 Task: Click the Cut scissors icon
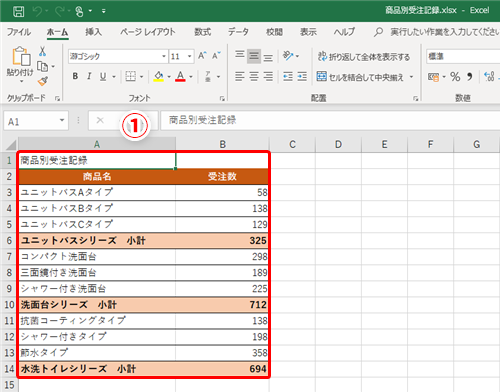[x=42, y=51]
